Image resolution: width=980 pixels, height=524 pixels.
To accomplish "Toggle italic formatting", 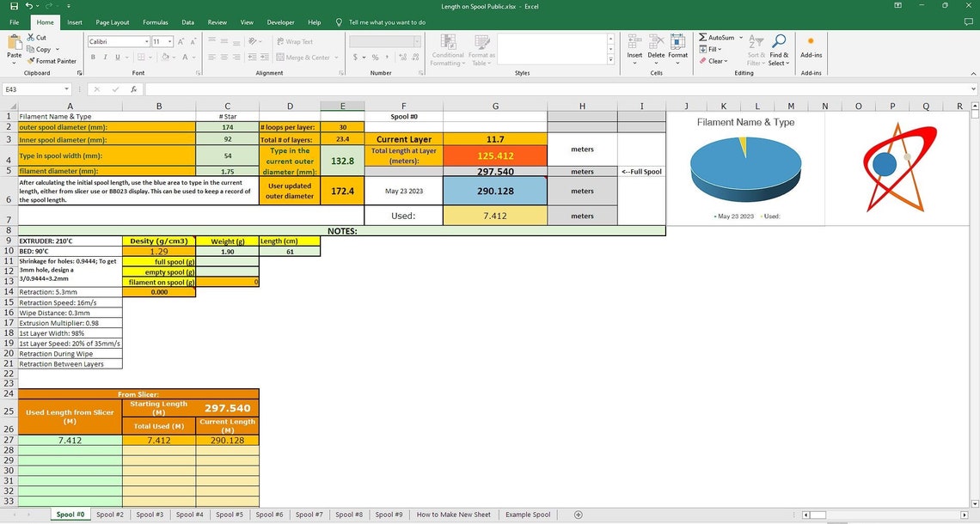I will (x=105, y=57).
